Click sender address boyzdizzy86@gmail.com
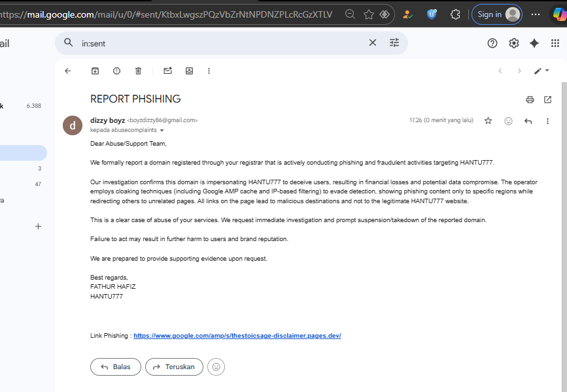 tap(162, 120)
